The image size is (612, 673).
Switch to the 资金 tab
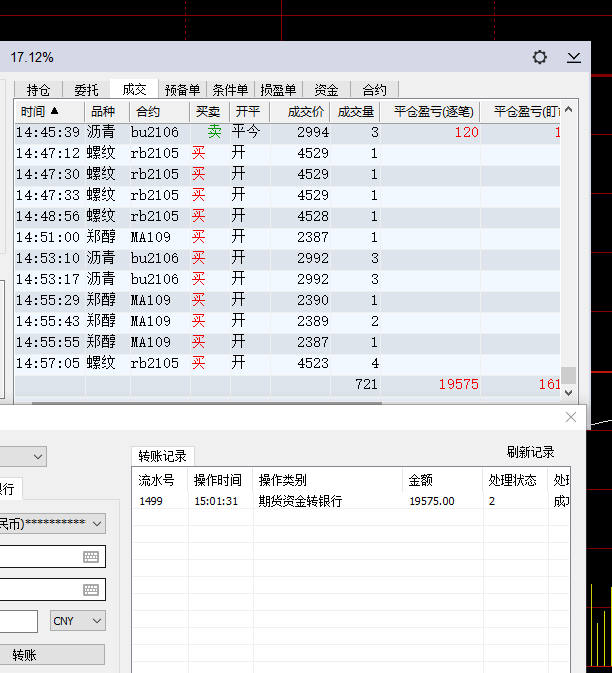tap(327, 90)
